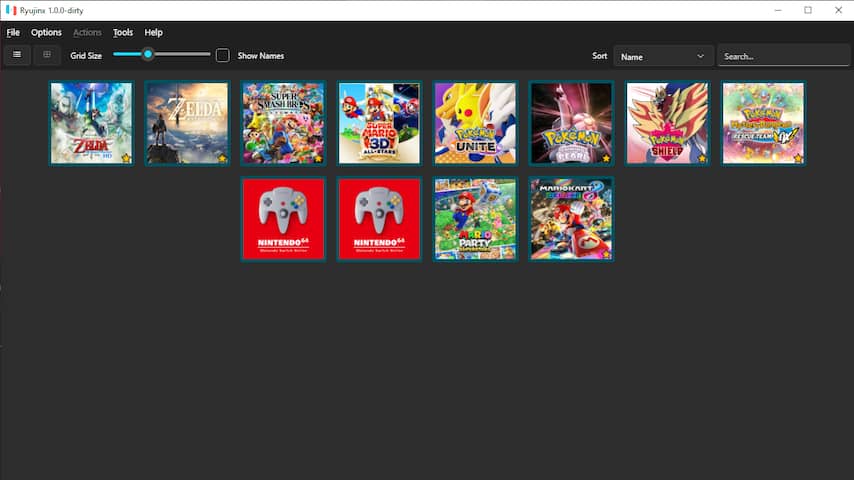Image resolution: width=854 pixels, height=480 pixels.
Task: Select Super Mario 3D All-Stars game
Action: point(379,123)
